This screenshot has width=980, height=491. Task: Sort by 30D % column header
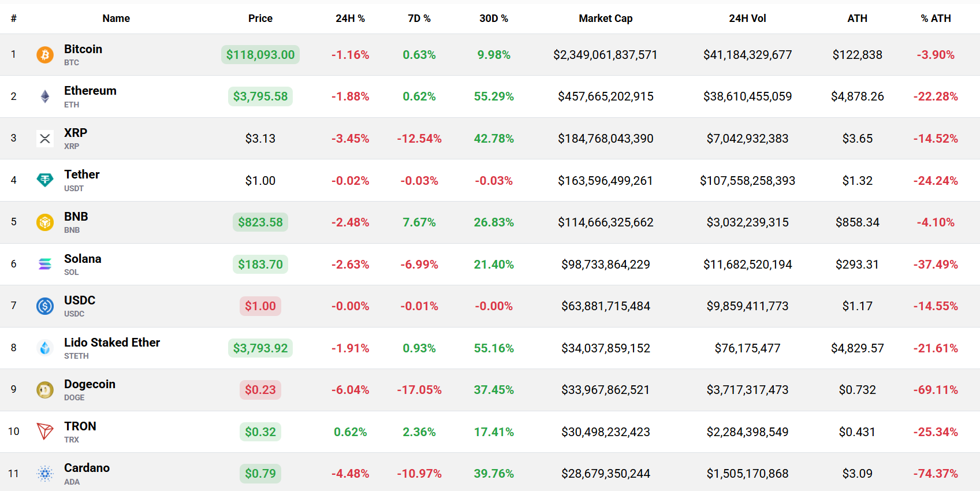(x=494, y=18)
